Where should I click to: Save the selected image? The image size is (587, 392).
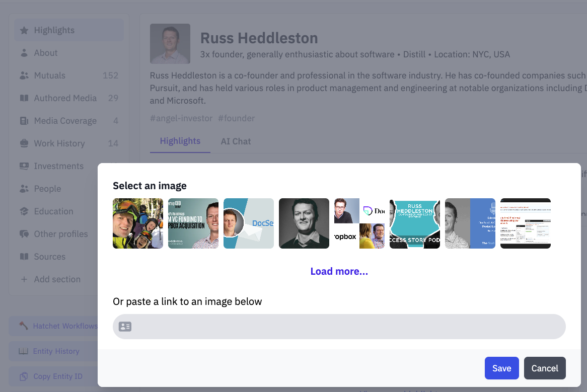[501, 368]
